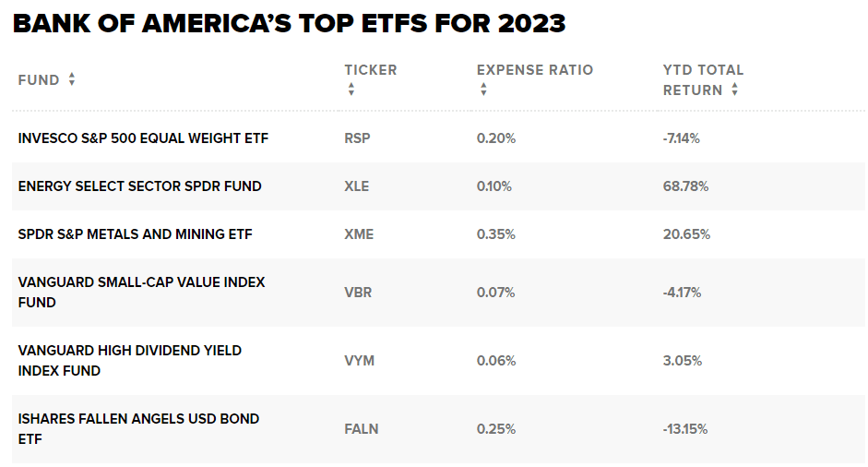The width and height of the screenshot is (868, 467).
Task: Click the SPDR S&P Metals and Mining ETF name
Action: tap(135, 234)
